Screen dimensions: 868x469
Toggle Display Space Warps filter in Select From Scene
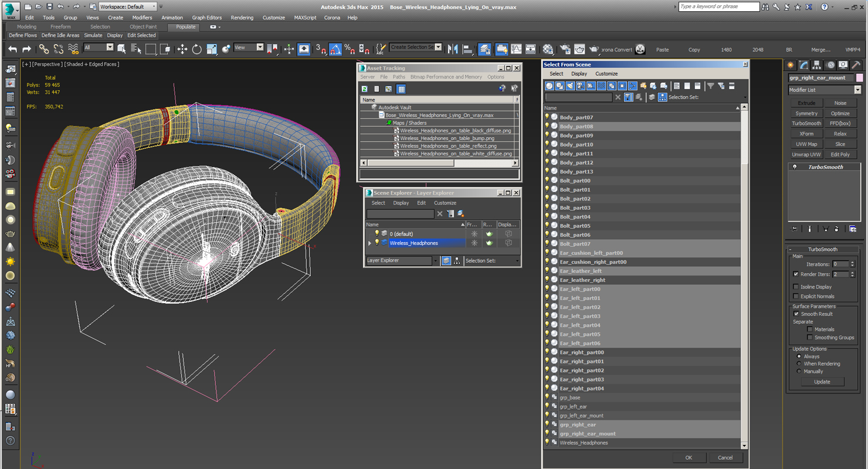pyautogui.click(x=602, y=86)
